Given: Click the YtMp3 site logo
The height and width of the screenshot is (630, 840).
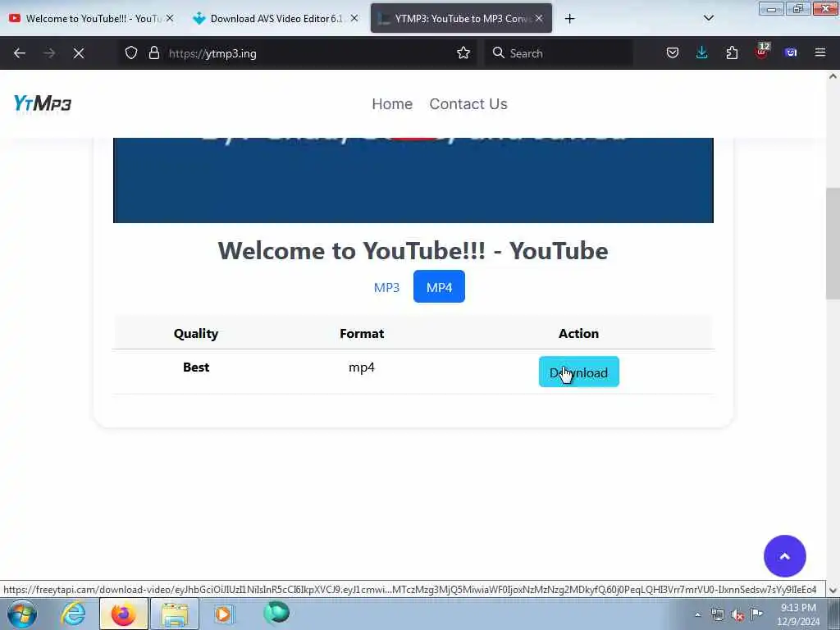Looking at the screenshot, I should [43, 103].
